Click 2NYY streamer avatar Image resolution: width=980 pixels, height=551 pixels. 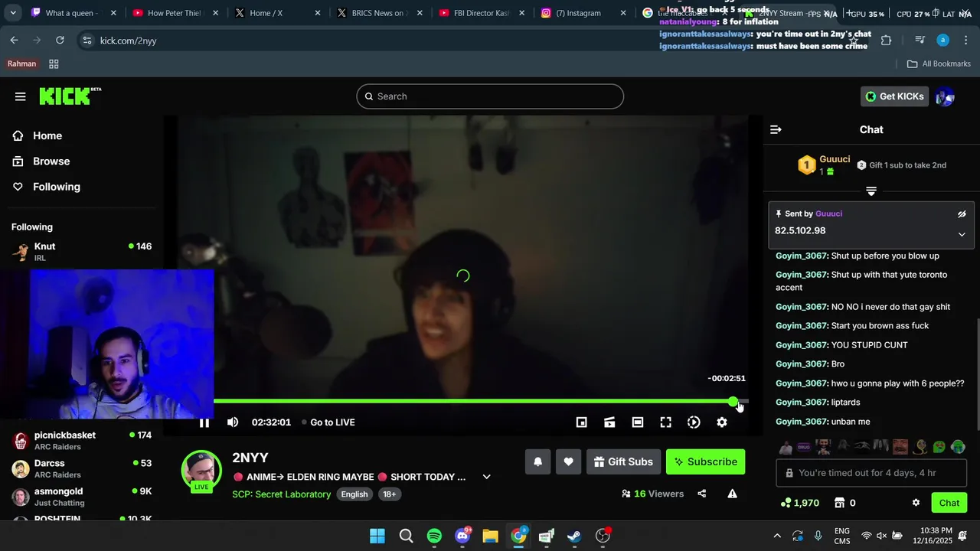tap(201, 471)
